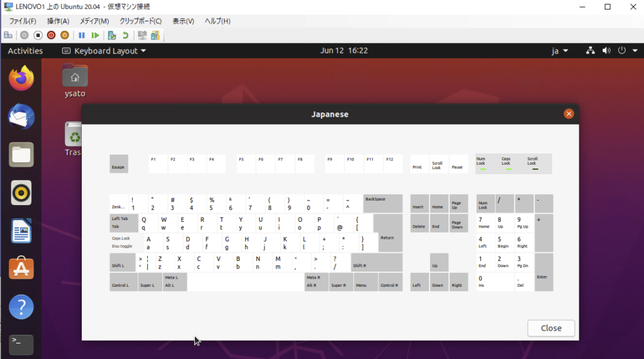This screenshot has width=644, height=359.
Task: Click the Close button in the dialog
Action: (551, 328)
